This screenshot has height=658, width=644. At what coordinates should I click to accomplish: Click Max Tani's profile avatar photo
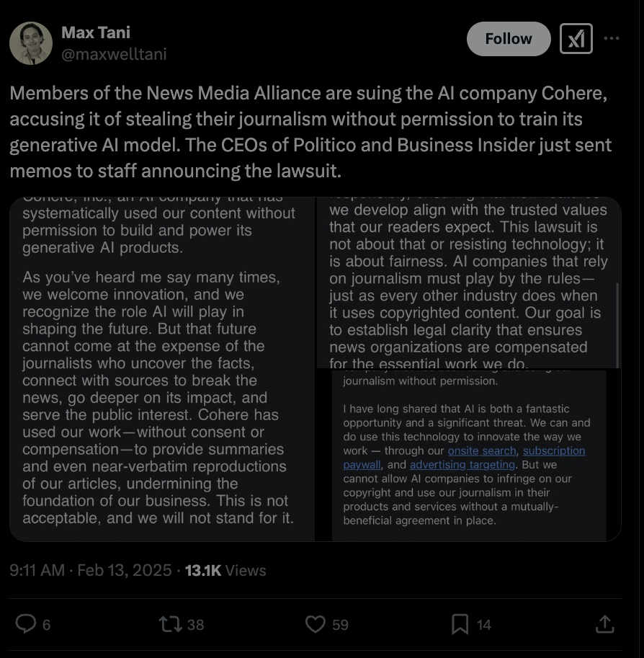pyautogui.click(x=30, y=43)
